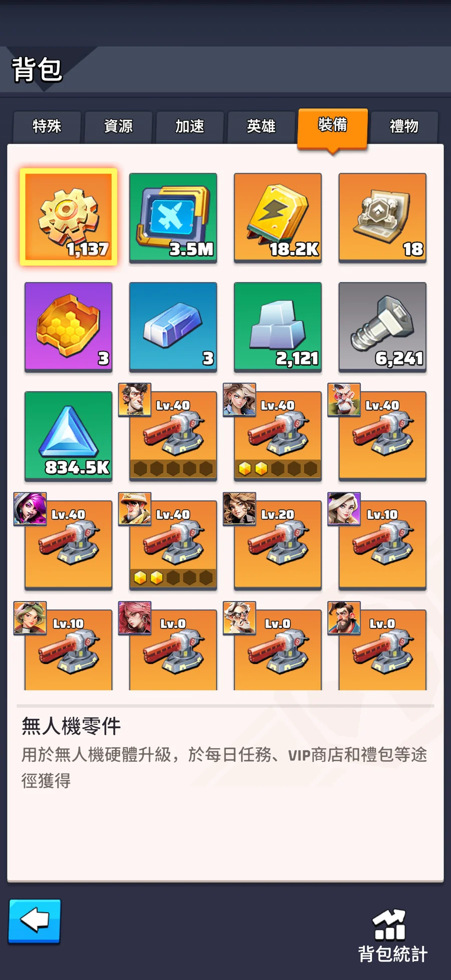The height and width of the screenshot is (980, 451).
Task: Go back with the blue arrow button
Action: tap(35, 921)
